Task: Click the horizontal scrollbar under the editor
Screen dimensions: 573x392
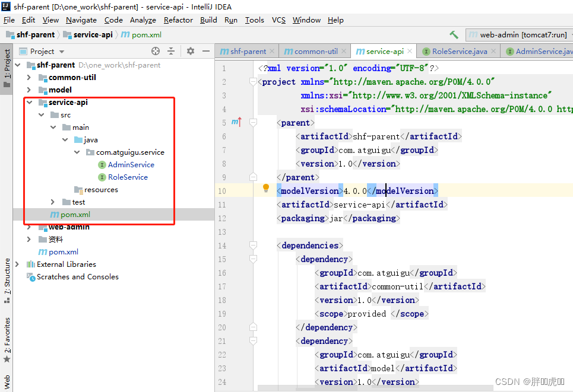Action: (x=376, y=388)
